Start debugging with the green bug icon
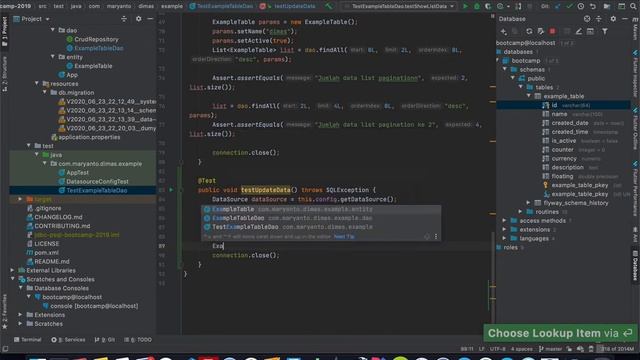 point(476,6)
